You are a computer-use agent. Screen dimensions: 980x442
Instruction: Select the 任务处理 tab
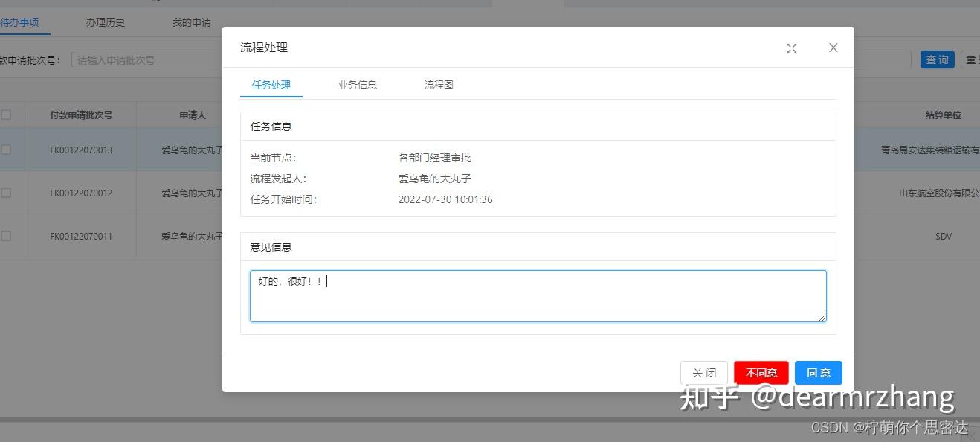pos(271,85)
